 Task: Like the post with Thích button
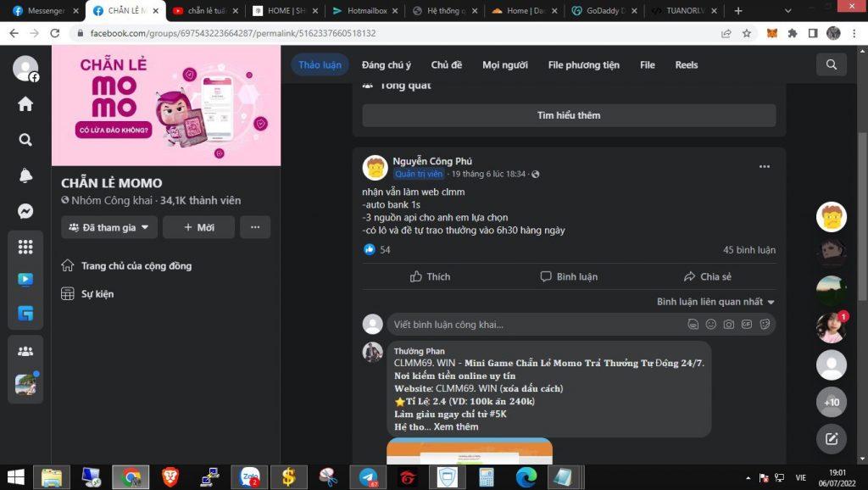[430, 276]
